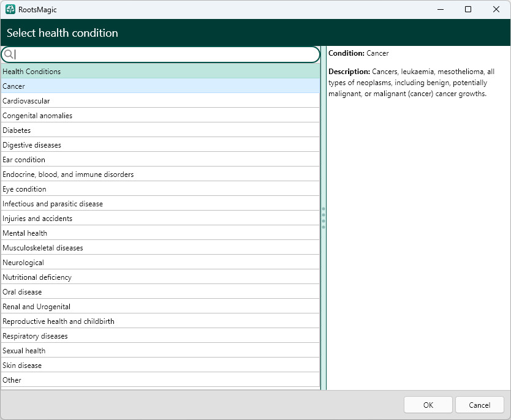Choose Respiratory diseases
The height and width of the screenshot is (420, 511).
161,336
